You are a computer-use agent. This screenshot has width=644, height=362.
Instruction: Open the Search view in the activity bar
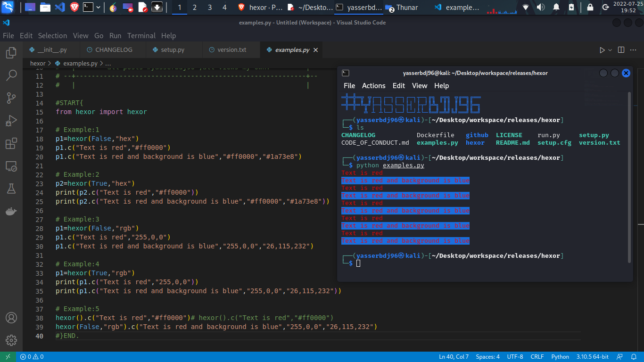(x=10, y=75)
